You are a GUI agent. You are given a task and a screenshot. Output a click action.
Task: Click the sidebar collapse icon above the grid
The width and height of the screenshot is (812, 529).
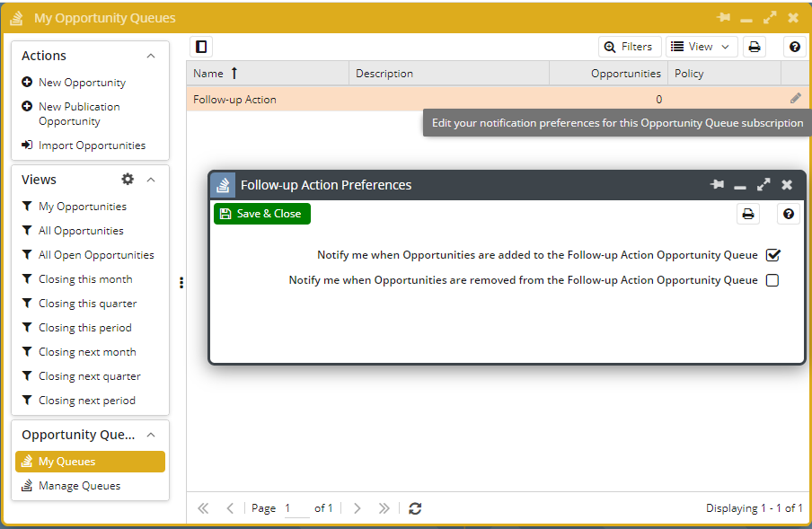(x=200, y=46)
